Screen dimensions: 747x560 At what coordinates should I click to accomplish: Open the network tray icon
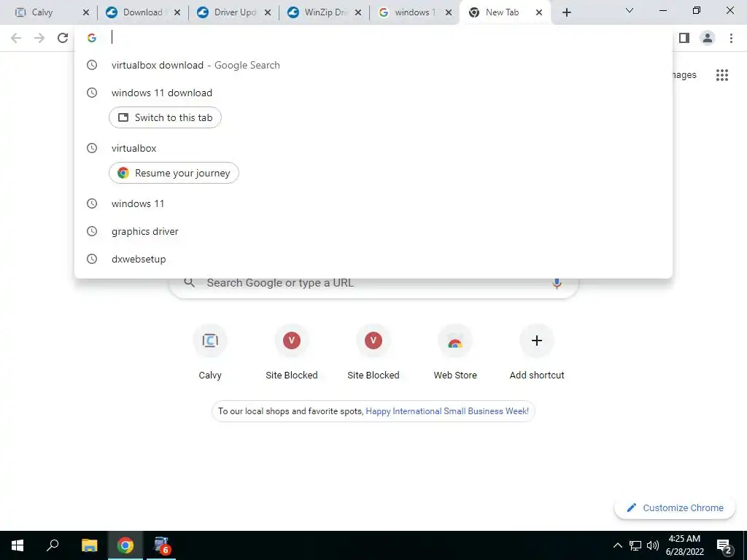point(635,545)
